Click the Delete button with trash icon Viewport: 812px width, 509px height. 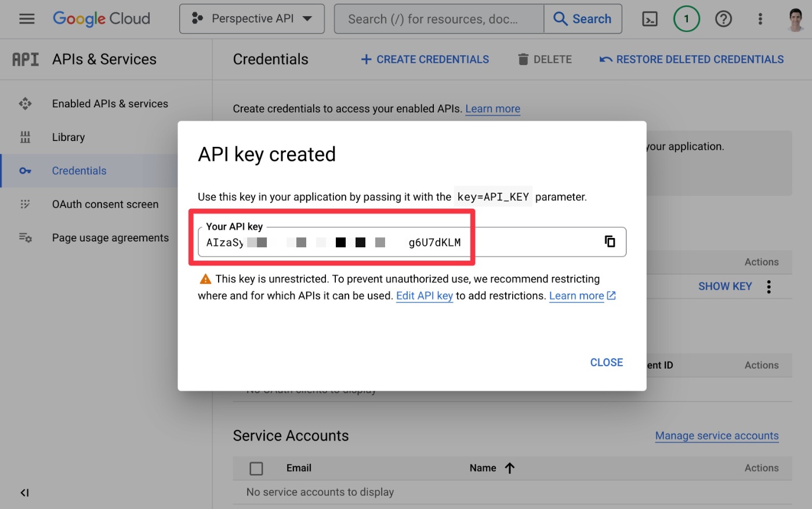point(545,59)
